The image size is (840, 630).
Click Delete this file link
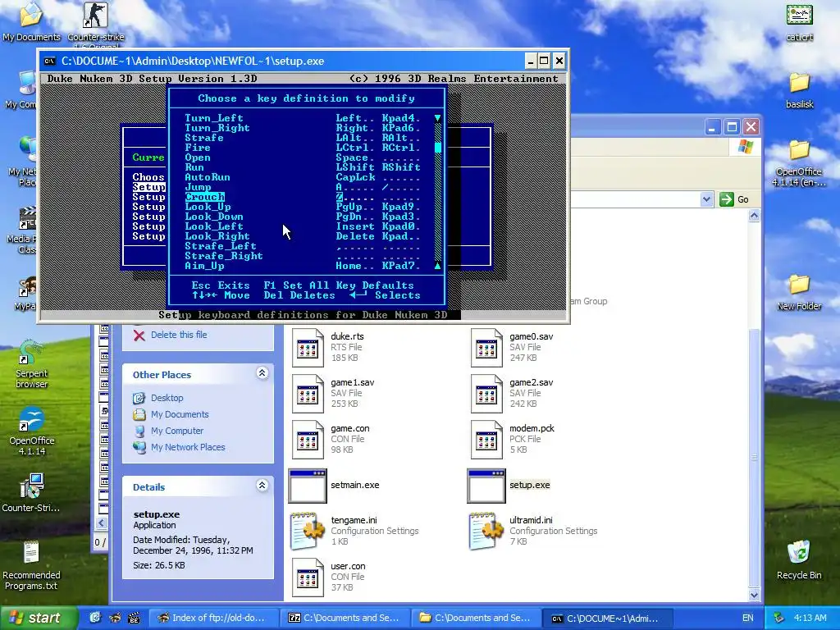coord(179,335)
